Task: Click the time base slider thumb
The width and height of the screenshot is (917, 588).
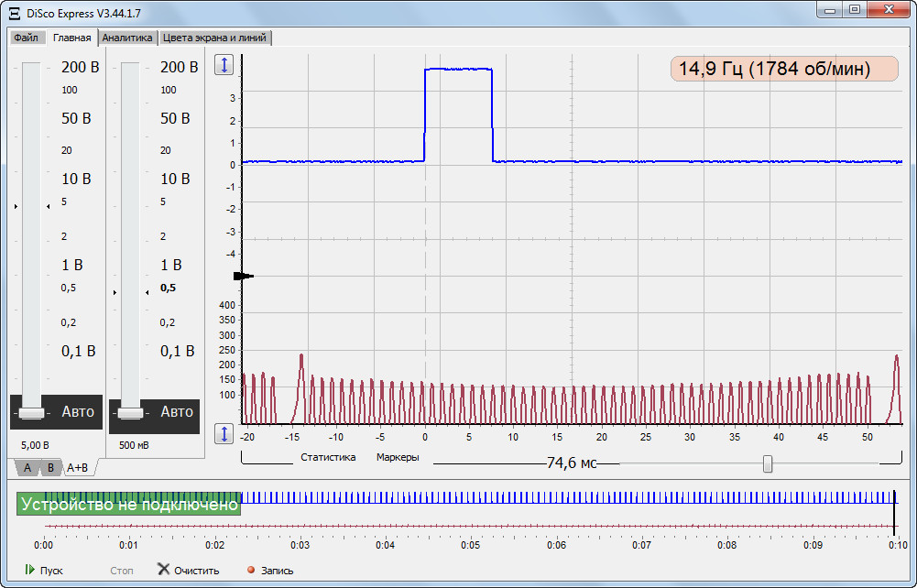Action: [768, 464]
